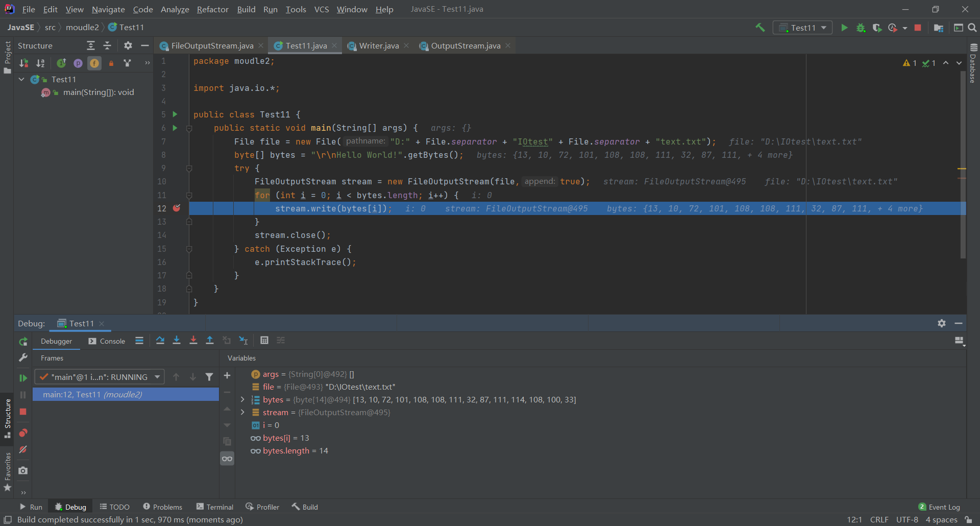This screenshot has height=526, width=980.
Task: Toggle show watches glasses icon
Action: click(227, 459)
